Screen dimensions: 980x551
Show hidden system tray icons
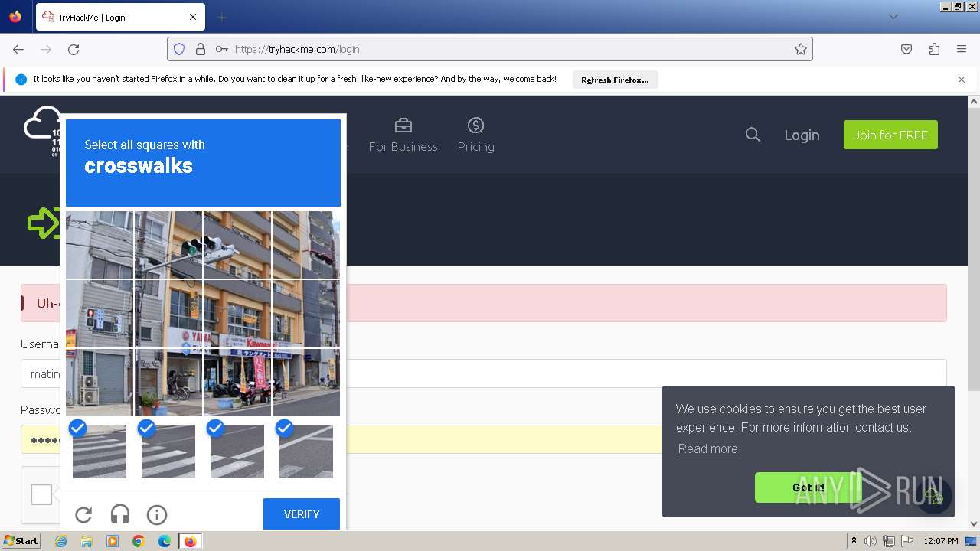pyautogui.click(x=854, y=541)
